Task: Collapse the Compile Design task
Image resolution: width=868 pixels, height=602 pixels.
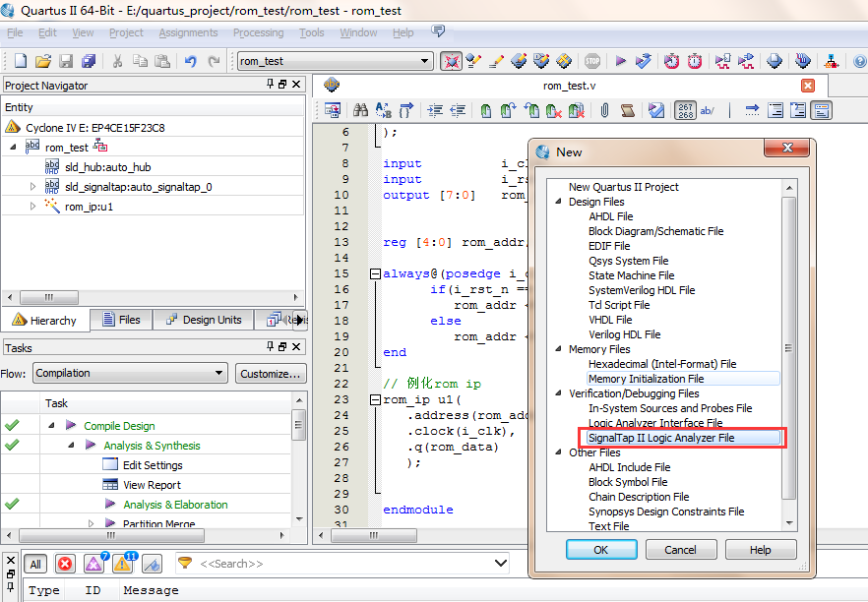Action: tap(51, 426)
